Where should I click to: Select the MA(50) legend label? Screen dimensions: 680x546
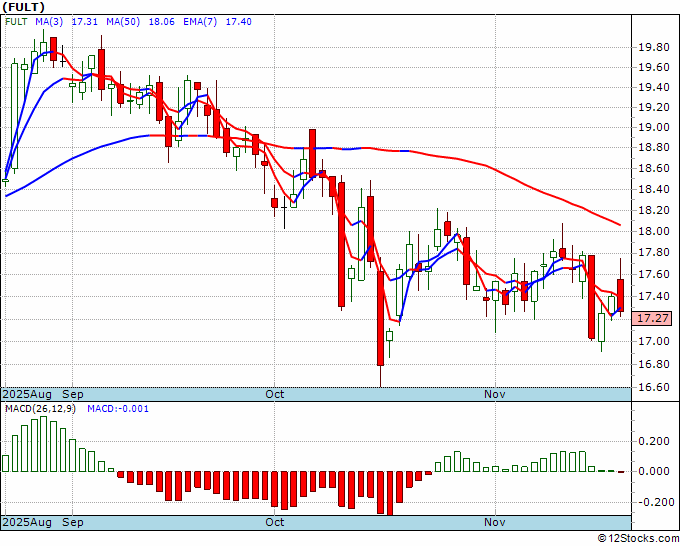(123, 22)
